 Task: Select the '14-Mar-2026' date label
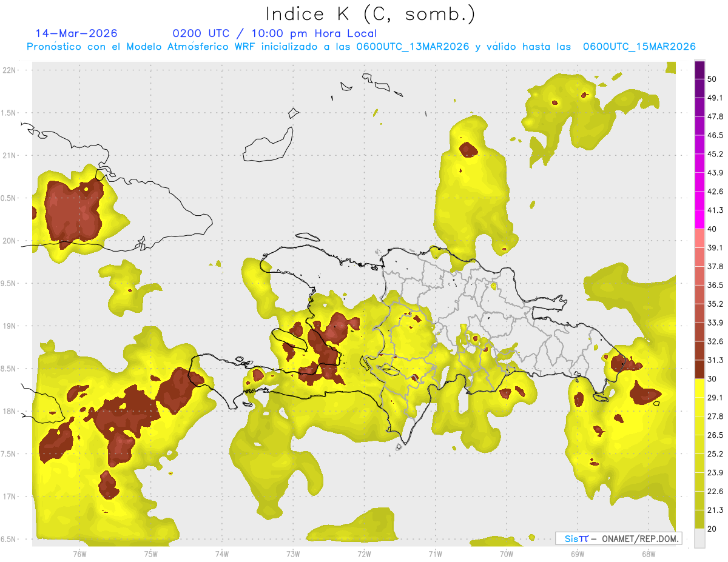pos(76,33)
